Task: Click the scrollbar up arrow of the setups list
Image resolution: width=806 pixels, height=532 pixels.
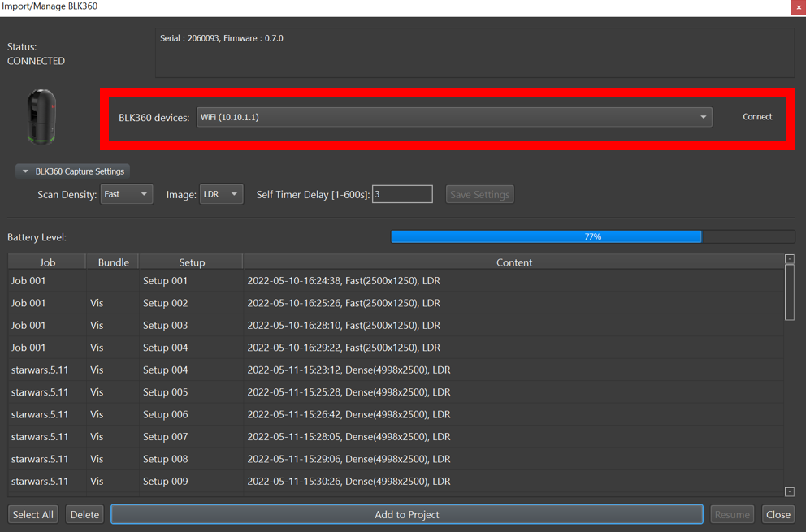Action: tap(789, 259)
